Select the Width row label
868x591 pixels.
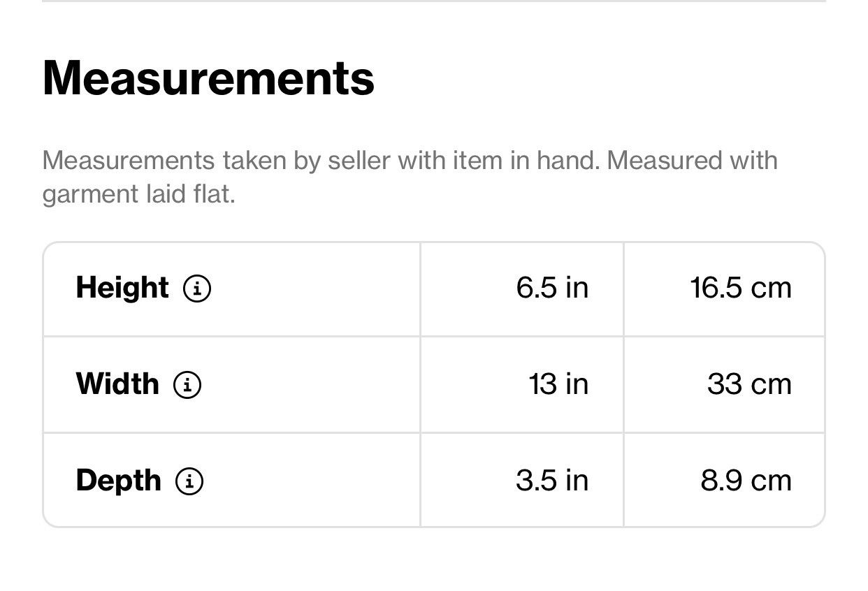[x=117, y=384]
